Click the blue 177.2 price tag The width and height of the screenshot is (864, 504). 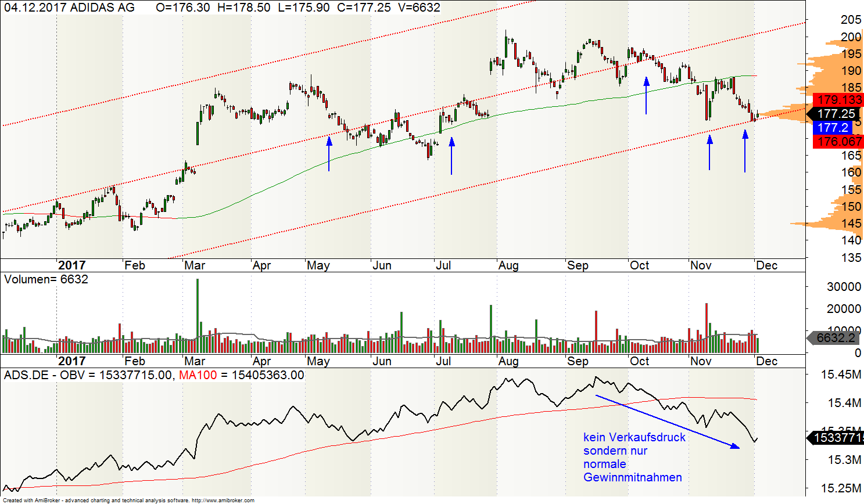pyautogui.click(x=833, y=128)
